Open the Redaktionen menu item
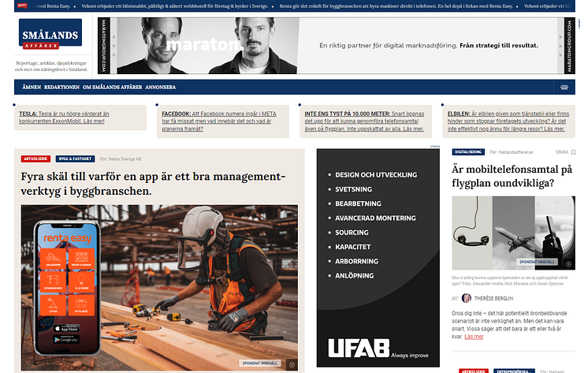This screenshot has width=588, height=373. pyautogui.click(x=61, y=88)
